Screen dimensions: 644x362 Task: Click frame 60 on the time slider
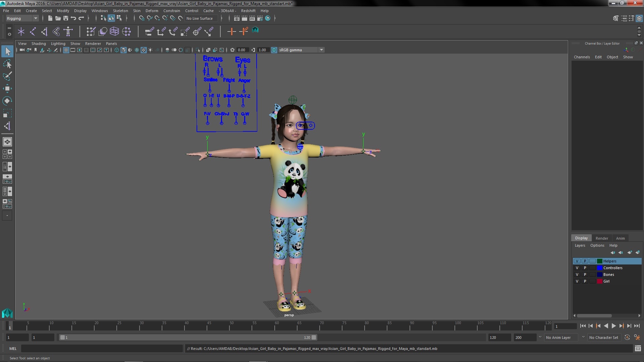(277, 326)
